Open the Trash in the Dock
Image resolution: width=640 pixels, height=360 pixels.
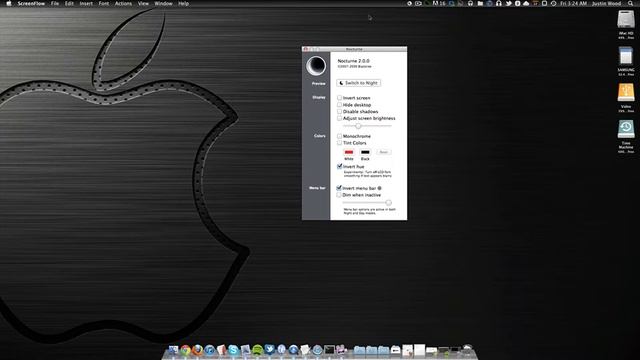click(x=467, y=349)
